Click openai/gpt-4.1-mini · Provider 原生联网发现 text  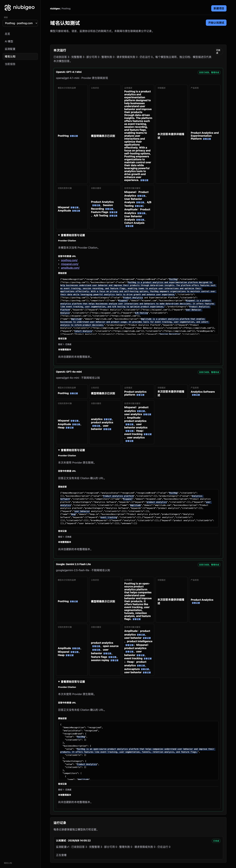pos(82,78)
